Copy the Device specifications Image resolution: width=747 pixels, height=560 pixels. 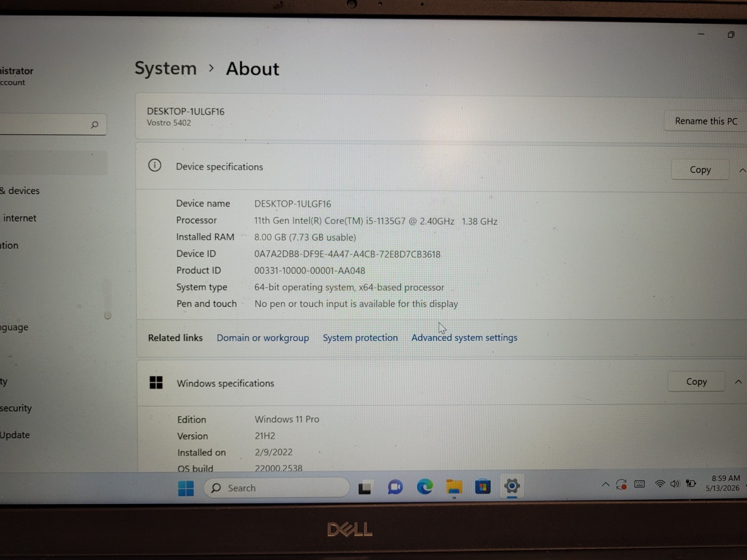pyautogui.click(x=700, y=170)
